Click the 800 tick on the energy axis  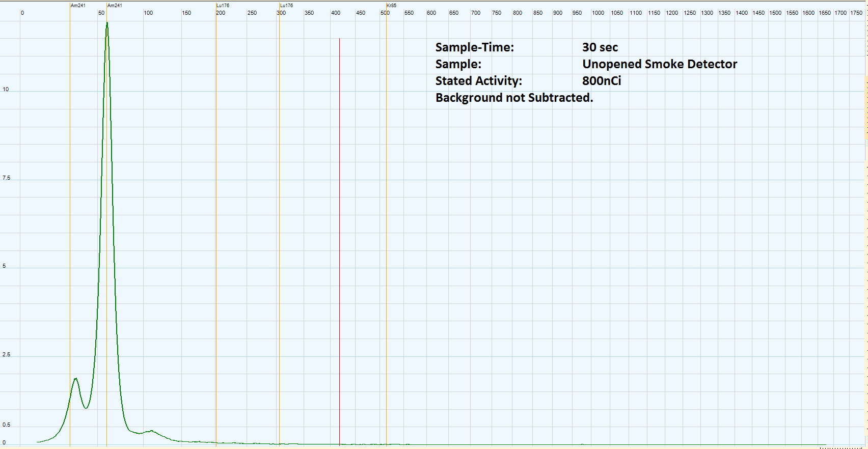518,13
